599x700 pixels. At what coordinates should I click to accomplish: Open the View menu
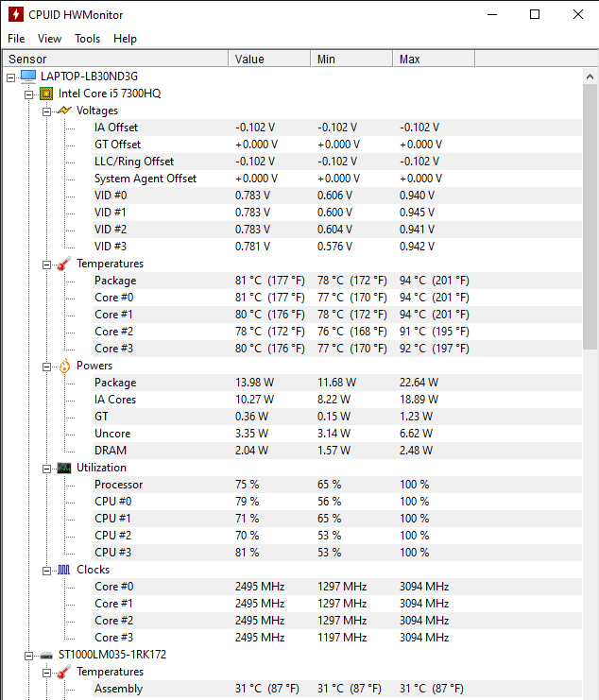pyautogui.click(x=49, y=39)
